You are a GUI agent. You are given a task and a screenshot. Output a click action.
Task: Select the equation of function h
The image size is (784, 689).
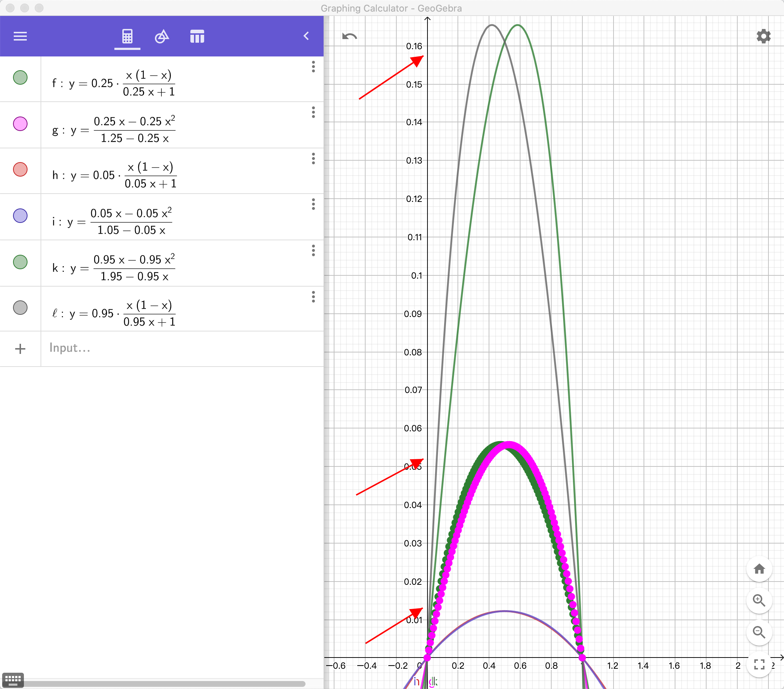click(x=115, y=175)
